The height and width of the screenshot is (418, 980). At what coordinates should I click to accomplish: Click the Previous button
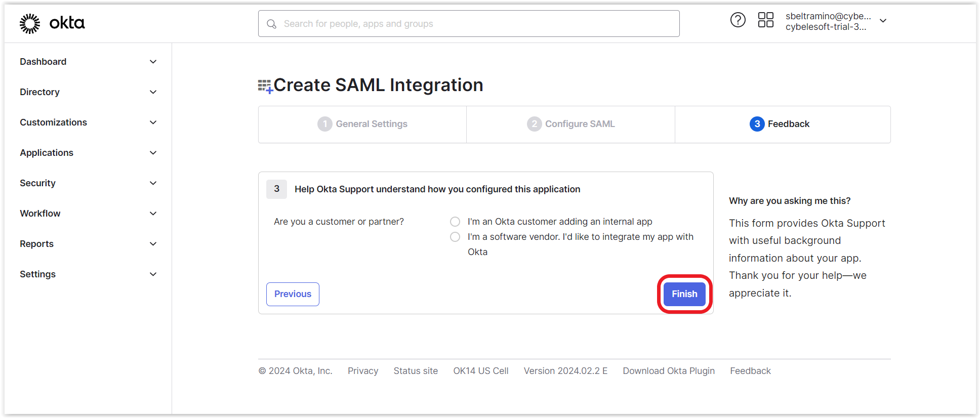[293, 294]
